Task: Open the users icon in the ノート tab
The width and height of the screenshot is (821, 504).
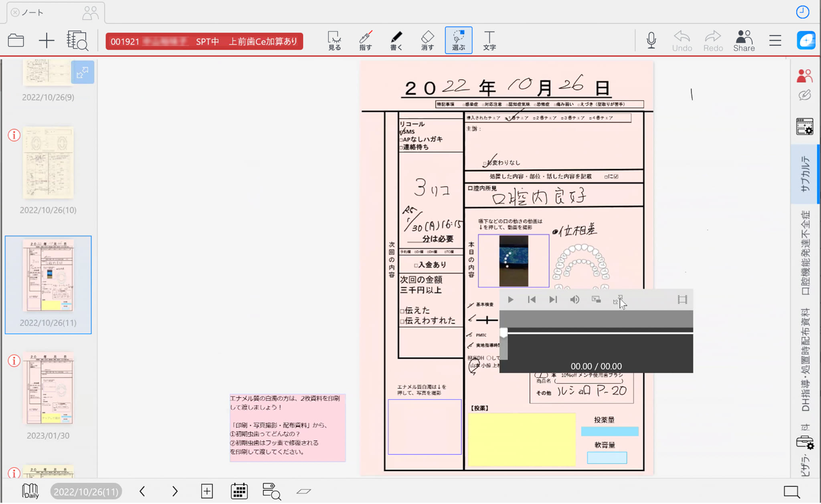Action: 90,13
